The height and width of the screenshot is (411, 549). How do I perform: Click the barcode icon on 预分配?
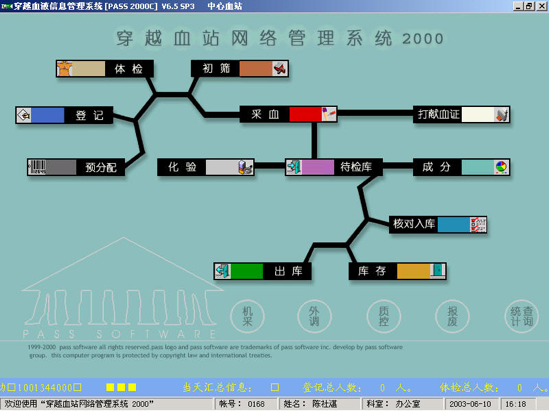37,167
